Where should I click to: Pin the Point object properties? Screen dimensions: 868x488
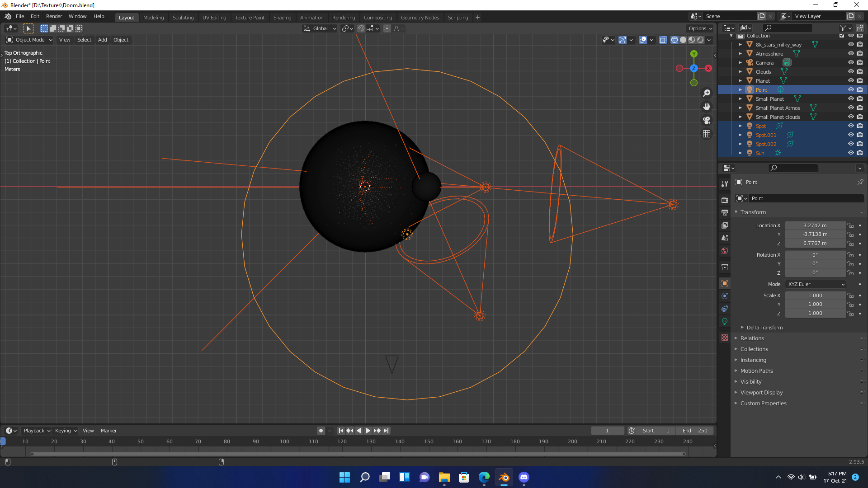point(860,182)
